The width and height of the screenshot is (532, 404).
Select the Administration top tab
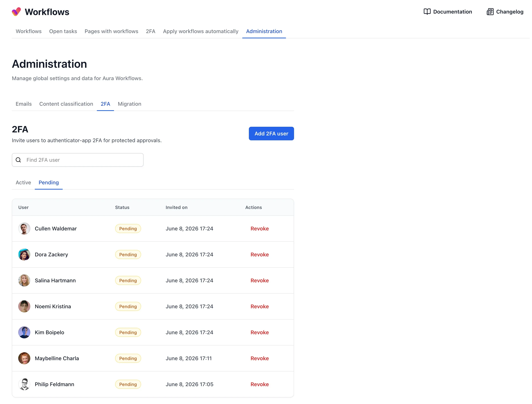tap(264, 31)
